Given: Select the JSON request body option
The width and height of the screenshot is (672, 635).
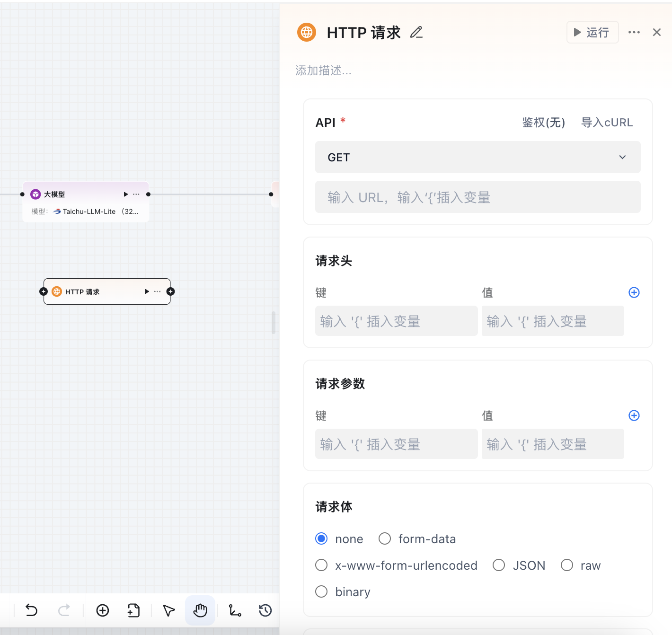Looking at the screenshot, I should (499, 565).
